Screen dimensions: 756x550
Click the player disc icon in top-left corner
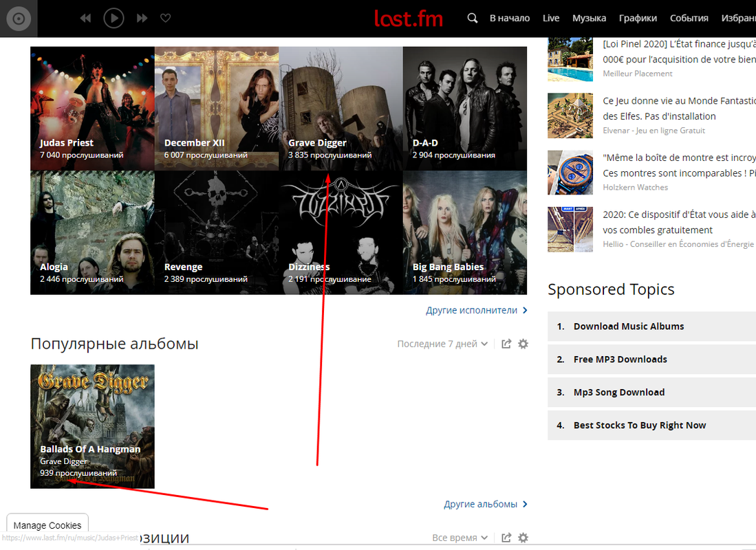tap(19, 19)
